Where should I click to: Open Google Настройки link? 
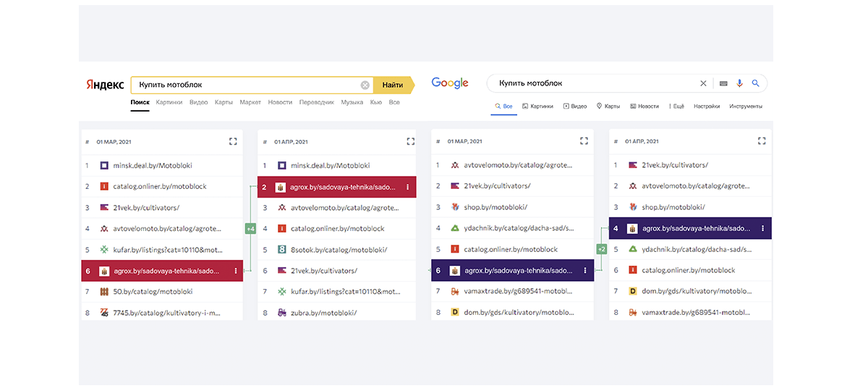pos(706,106)
